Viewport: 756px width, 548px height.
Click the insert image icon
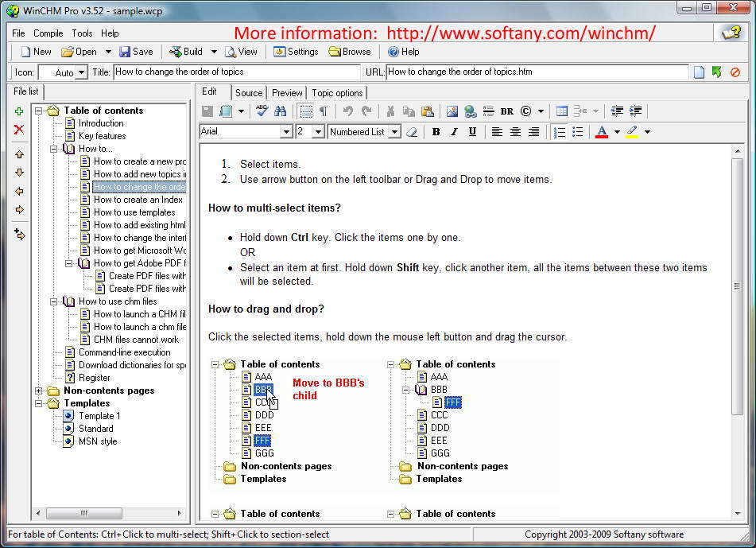(452, 111)
